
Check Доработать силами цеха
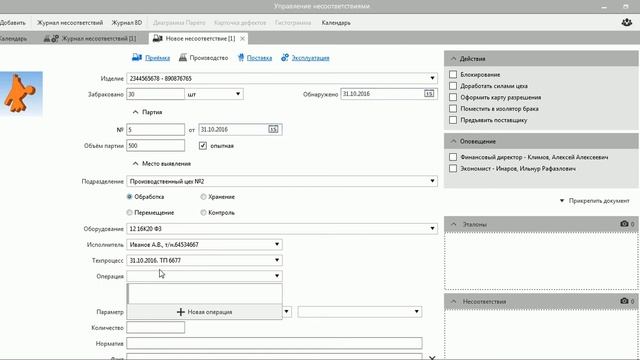pyautogui.click(x=453, y=86)
